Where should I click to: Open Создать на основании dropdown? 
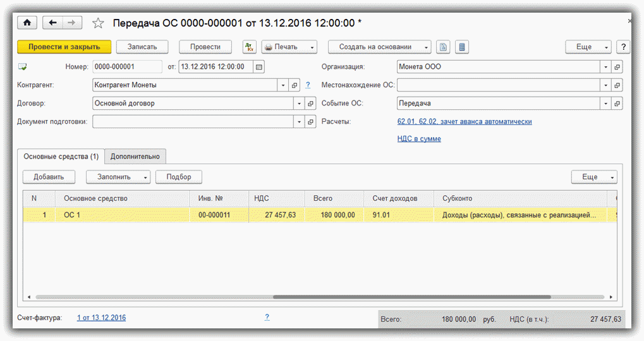pyautogui.click(x=379, y=47)
